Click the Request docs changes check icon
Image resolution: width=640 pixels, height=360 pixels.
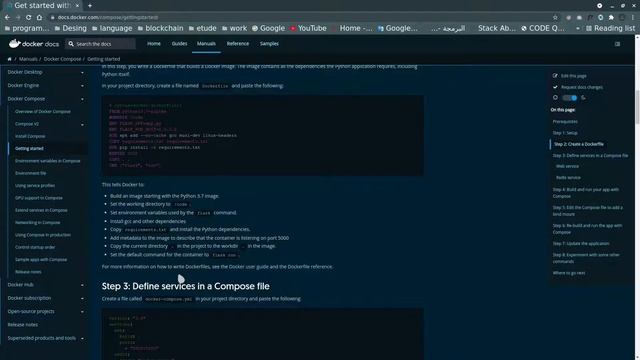coord(555,87)
